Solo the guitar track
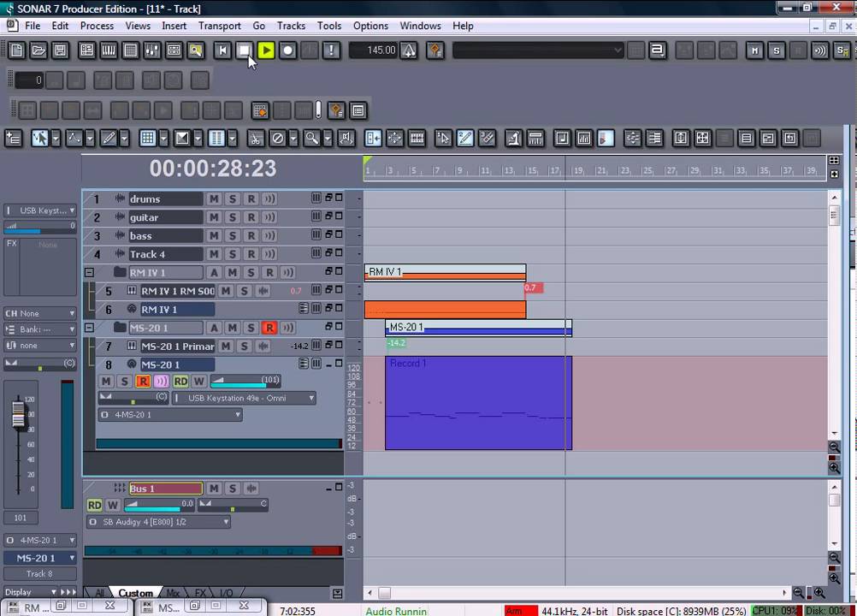 [233, 217]
